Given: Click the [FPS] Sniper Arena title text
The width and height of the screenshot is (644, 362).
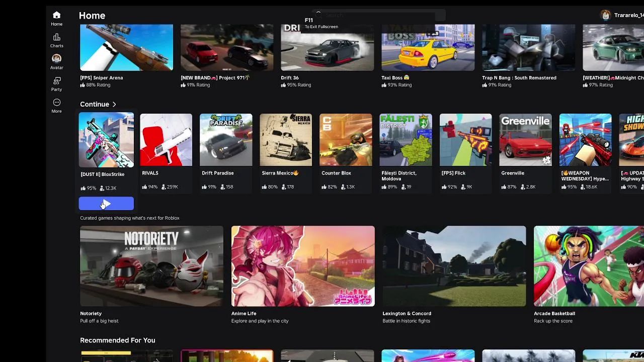Looking at the screenshot, I should (102, 78).
